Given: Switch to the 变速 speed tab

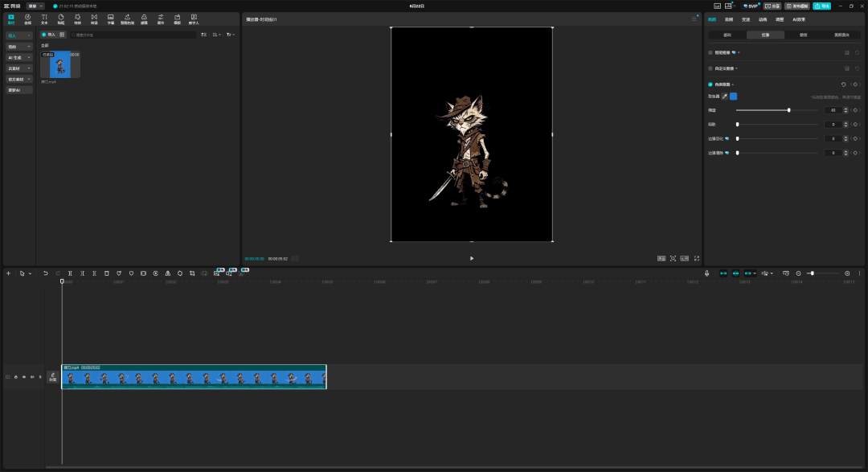Looking at the screenshot, I should click(746, 19).
